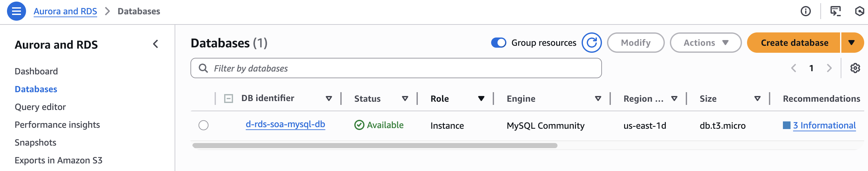
Task: Collapse the Aurora and RDS sidebar
Action: click(155, 44)
